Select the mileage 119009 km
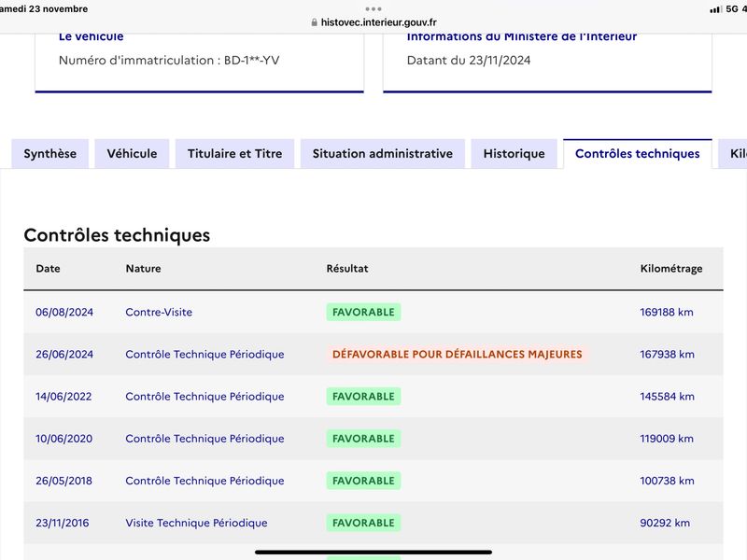Screen dimensions: 747x560 coord(667,439)
